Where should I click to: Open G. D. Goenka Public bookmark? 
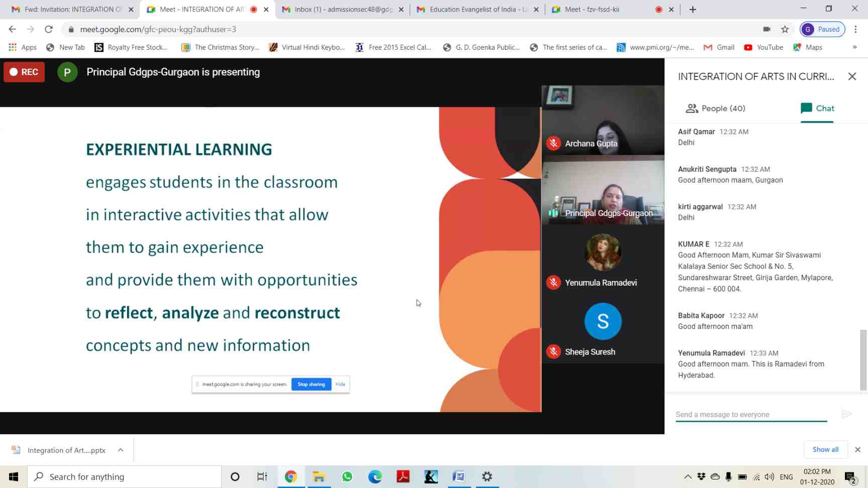click(x=481, y=47)
